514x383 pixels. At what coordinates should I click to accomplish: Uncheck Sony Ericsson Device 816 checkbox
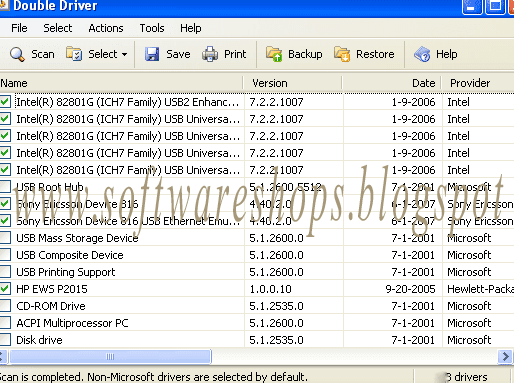click(5, 204)
